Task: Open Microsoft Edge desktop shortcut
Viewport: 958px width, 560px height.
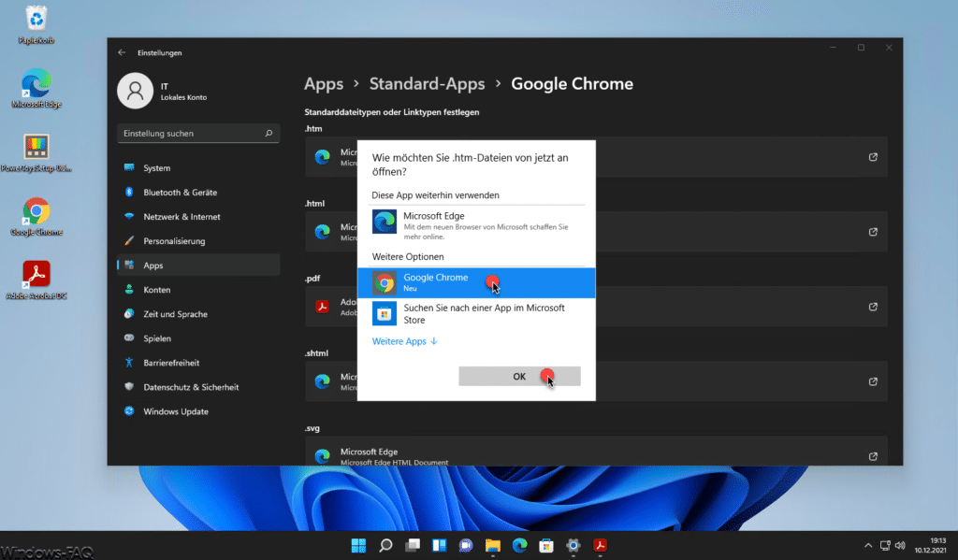Action: [36, 89]
